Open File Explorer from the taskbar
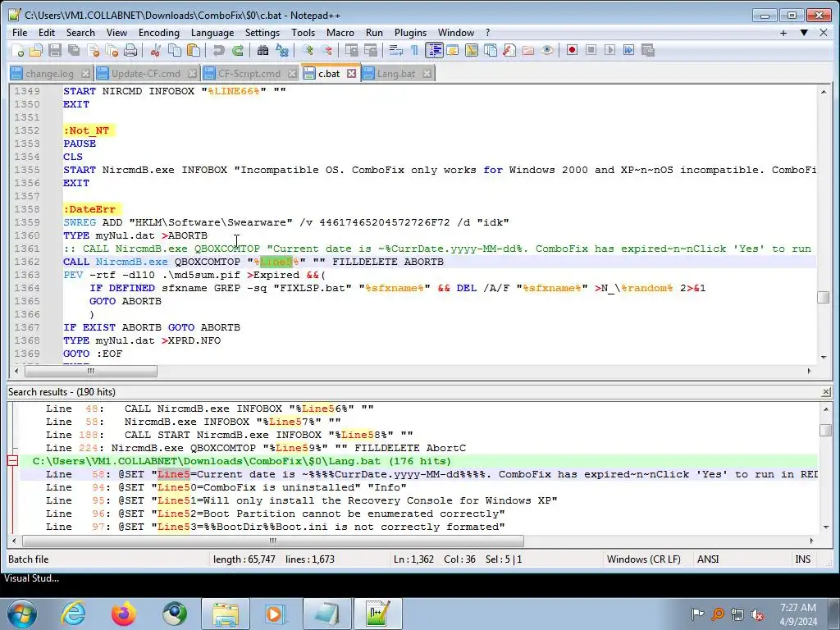Viewport: 840px width, 630px height. [226, 614]
